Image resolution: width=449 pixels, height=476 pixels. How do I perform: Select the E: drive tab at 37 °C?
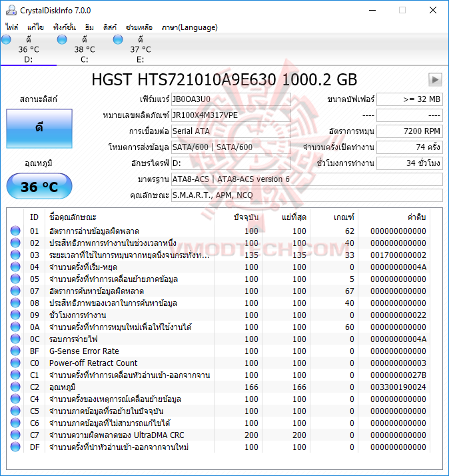(x=141, y=49)
